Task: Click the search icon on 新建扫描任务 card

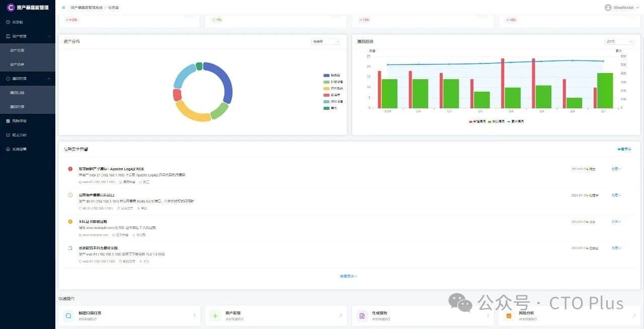Action: tap(68, 316)
